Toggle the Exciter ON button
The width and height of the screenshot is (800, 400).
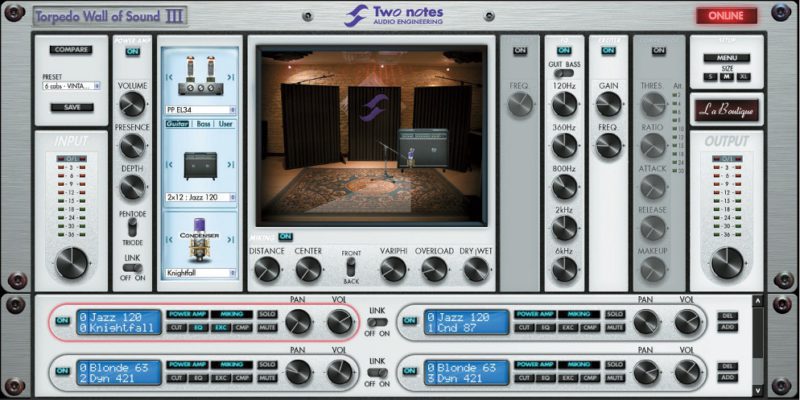(x=608, y=51)
